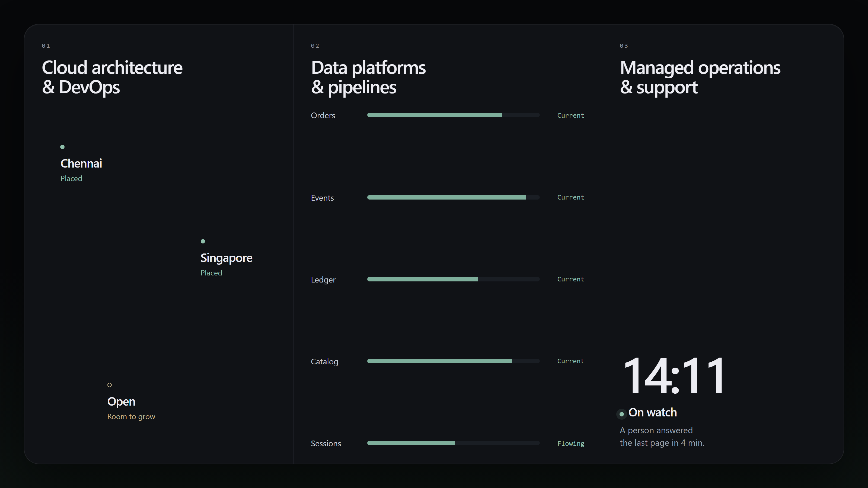This screenshot has width=868, height=488.
Task: Select the Orders pipeline progress bar
Action: (x=453, y=115)
